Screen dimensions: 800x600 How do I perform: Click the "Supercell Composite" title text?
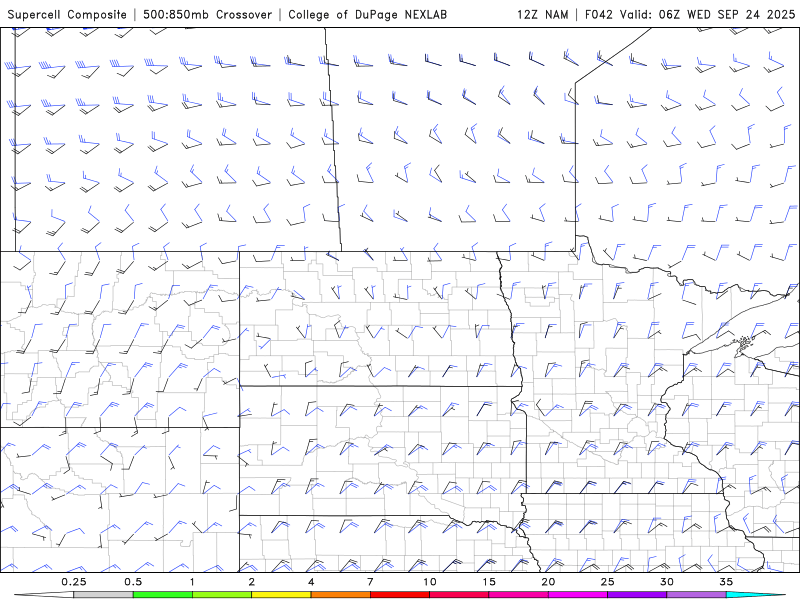(67, 14)
